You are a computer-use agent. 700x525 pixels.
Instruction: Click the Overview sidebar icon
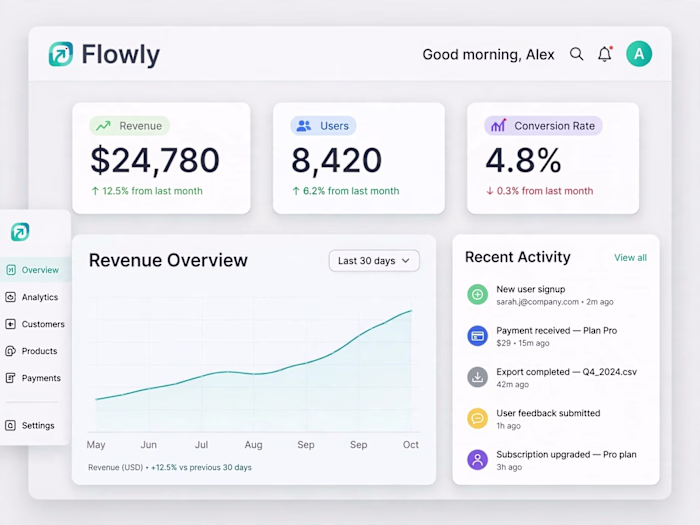tap(11, 270)
